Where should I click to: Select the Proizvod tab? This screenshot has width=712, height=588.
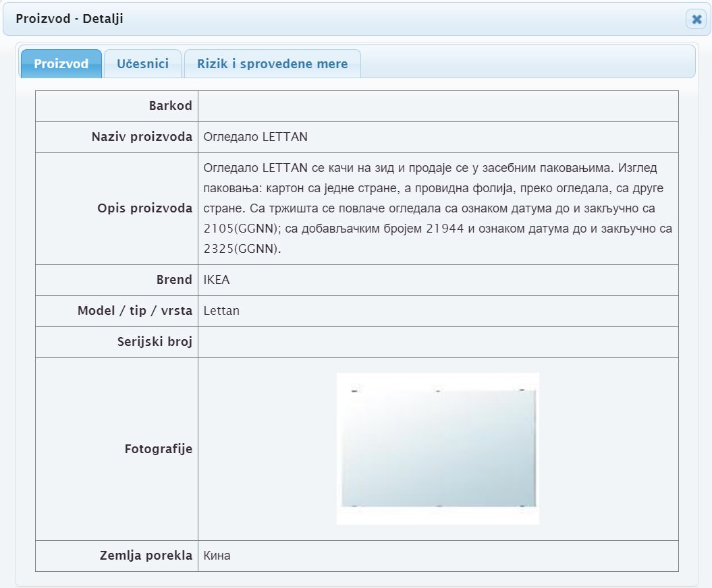[61, 64]
